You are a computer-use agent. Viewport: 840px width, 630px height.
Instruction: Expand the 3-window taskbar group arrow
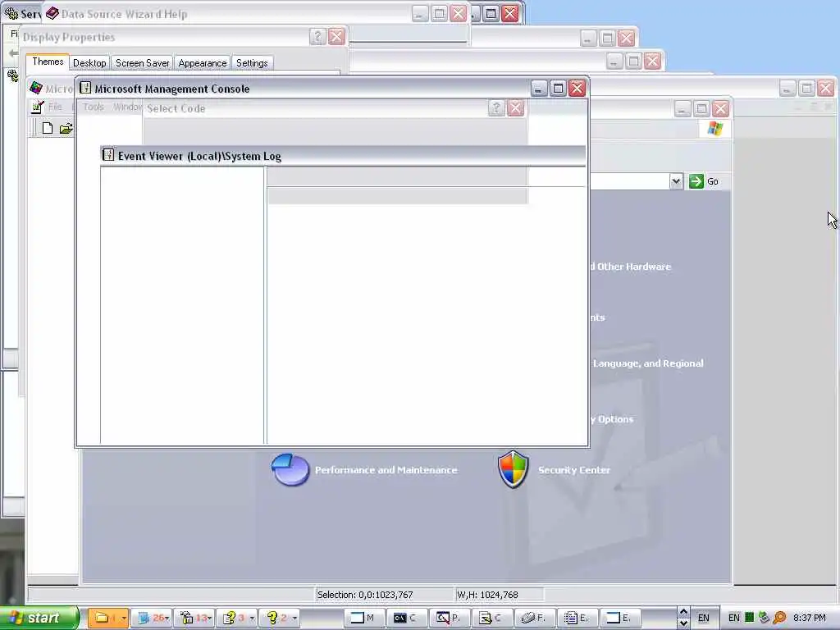pyautogui.click(x=252, y=619)
